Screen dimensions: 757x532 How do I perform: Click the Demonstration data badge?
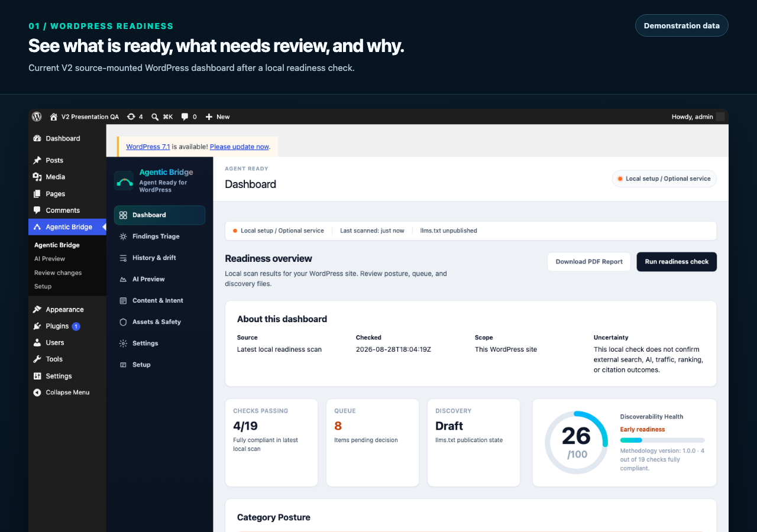[x=682, y=25]
